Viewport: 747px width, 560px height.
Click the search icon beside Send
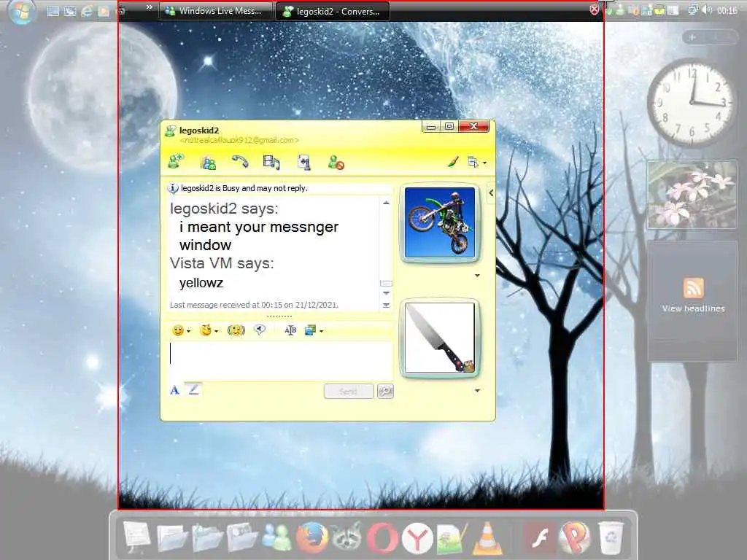pos(385,391)
